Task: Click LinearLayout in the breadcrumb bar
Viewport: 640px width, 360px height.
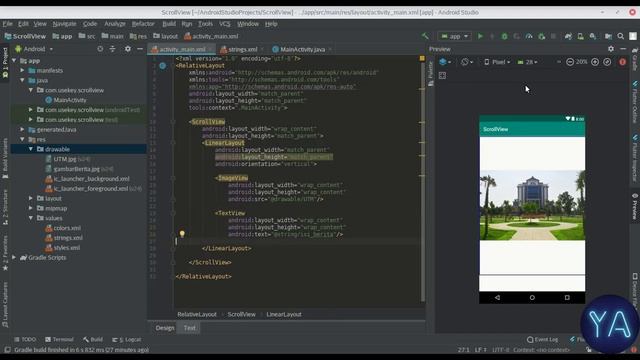Action: [x=284, y=314]
